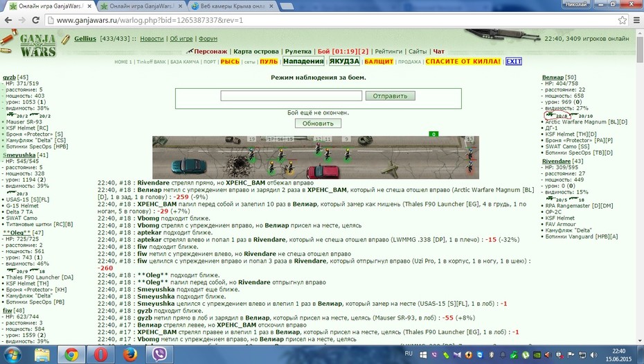This screenshot has height=364, width=644.
Task: Open File Explorer from the taskbar
Action: point(42,354)
